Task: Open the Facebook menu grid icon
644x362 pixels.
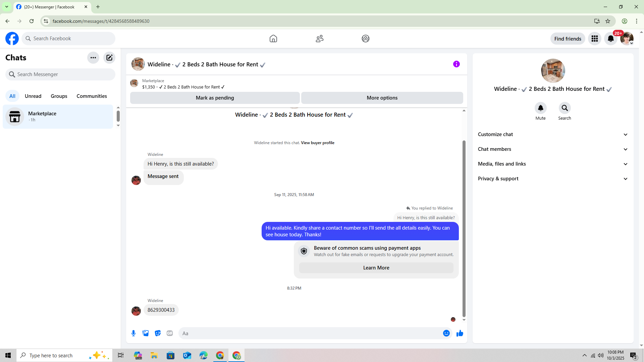Action: pos(595,39)
